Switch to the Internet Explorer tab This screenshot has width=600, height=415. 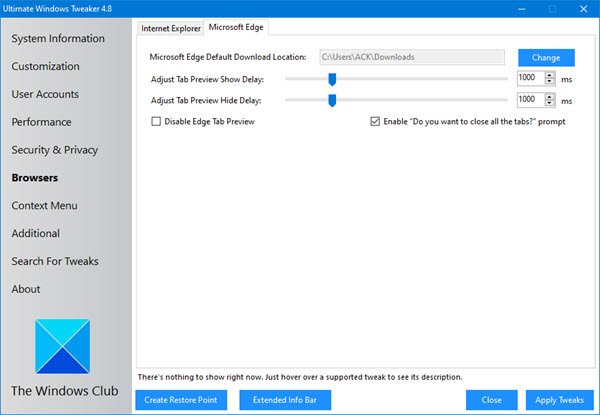click(x=171, y=28)
